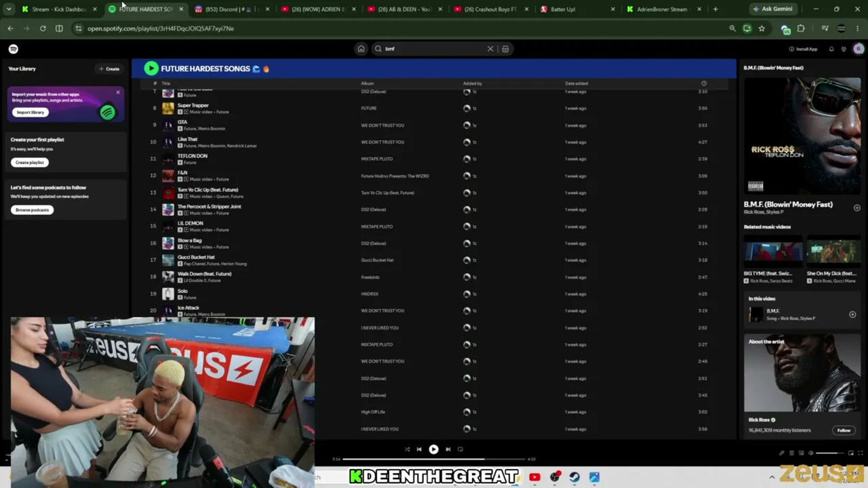This screenshot has width=868, height=488.
Task: Click the Install App link
Action: click(803, 49)
